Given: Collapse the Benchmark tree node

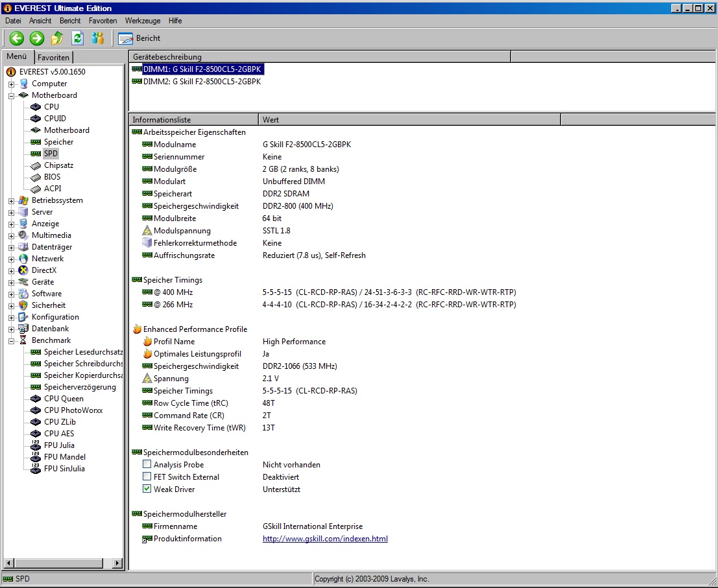Looking at the screenshot, I should (x=12, y=341).
